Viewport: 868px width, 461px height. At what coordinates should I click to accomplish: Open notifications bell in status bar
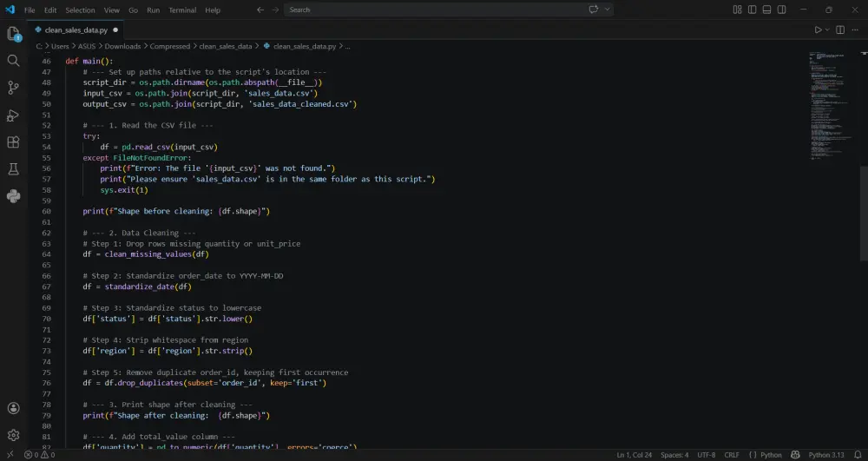[858, 455]
